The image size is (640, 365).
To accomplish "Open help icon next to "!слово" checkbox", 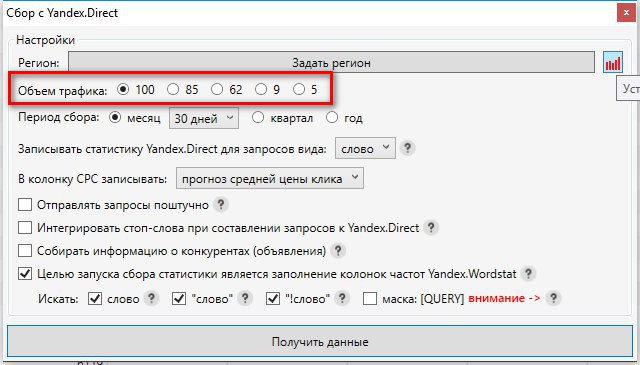I will pos(342,298).
